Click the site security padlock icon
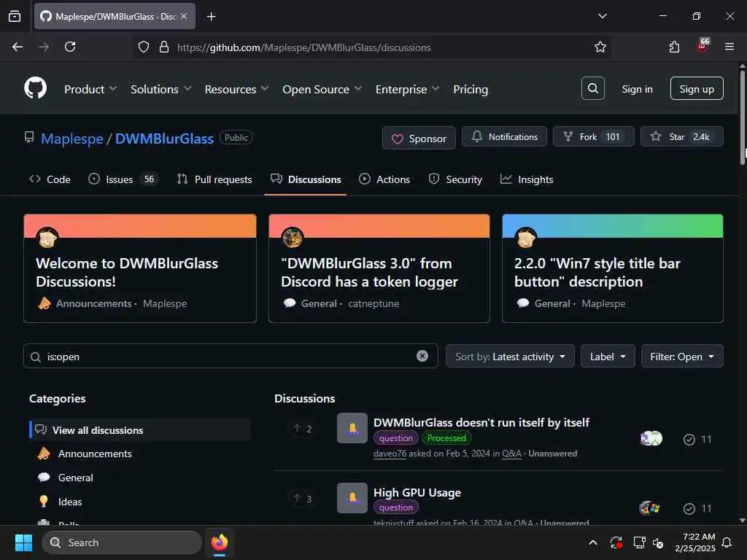Viewport: 747px width, 560px height. 164,47
